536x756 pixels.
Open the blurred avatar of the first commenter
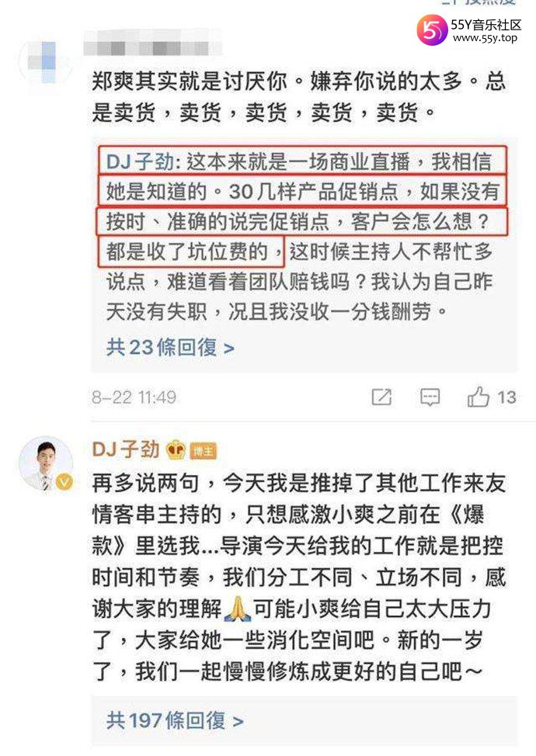click(44, 62)
